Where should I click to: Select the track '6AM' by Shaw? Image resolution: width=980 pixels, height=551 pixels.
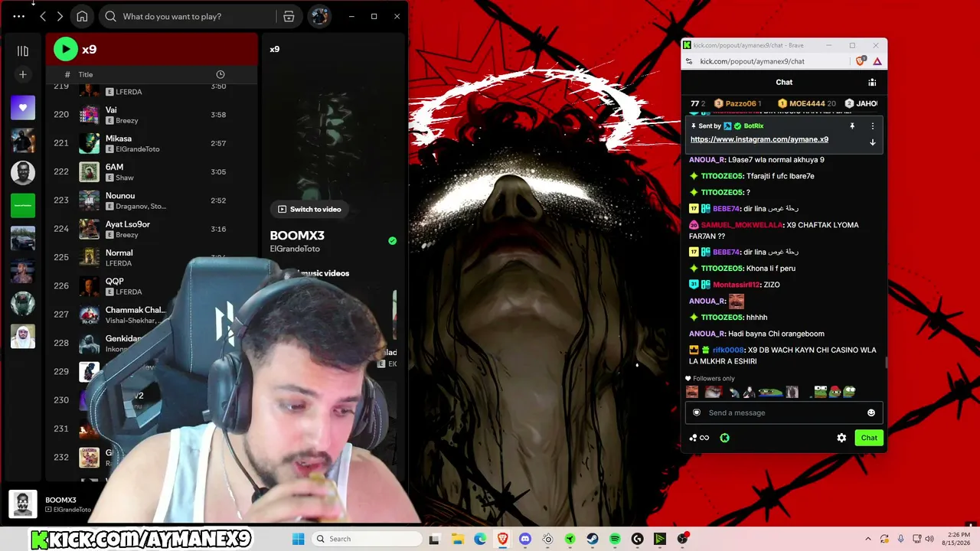[152, 171]
